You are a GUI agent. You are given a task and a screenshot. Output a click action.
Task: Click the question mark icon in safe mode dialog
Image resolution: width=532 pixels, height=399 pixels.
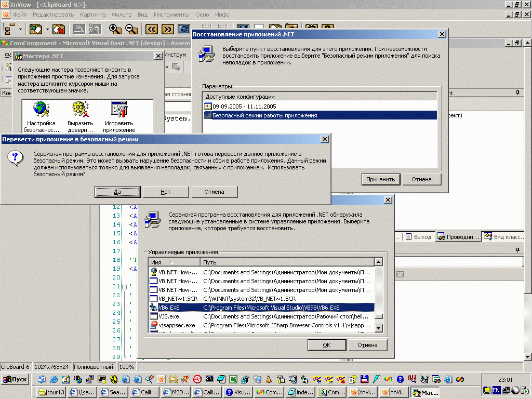15,158
